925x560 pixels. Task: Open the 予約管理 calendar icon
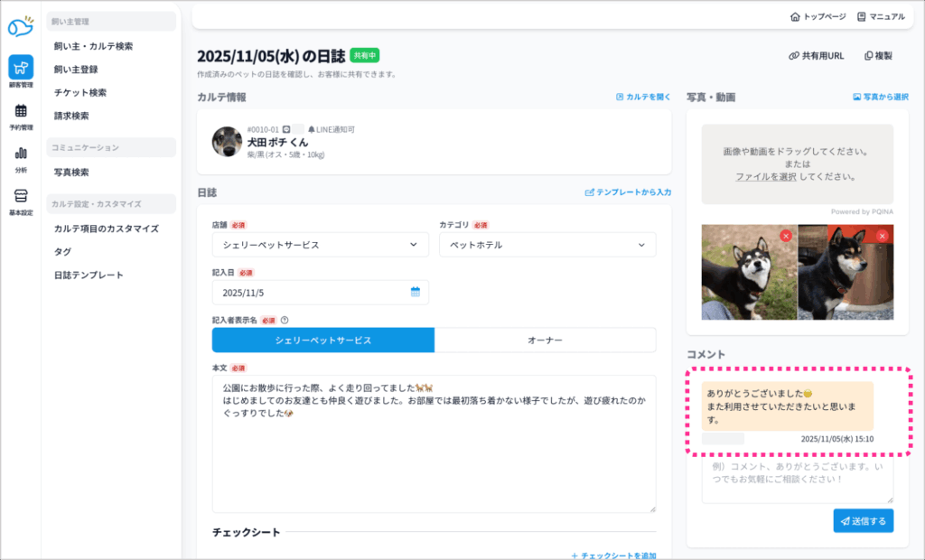coord(20,111)
